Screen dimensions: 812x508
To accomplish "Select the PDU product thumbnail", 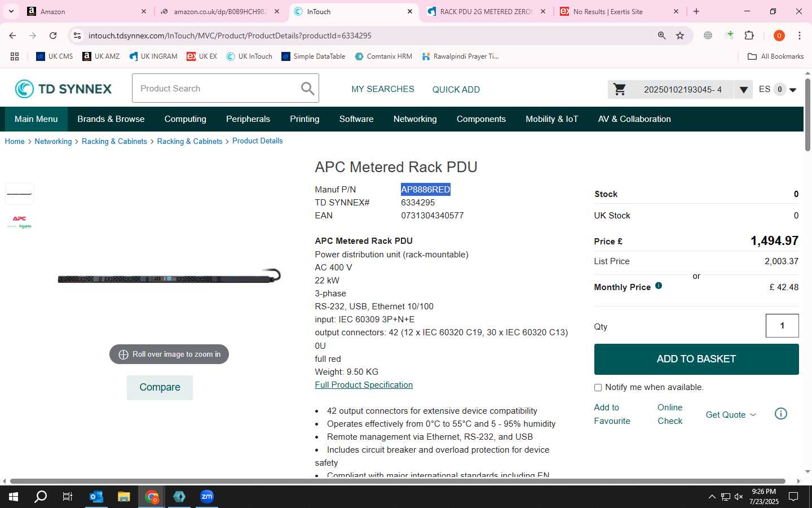I will (x=19, y=194).
